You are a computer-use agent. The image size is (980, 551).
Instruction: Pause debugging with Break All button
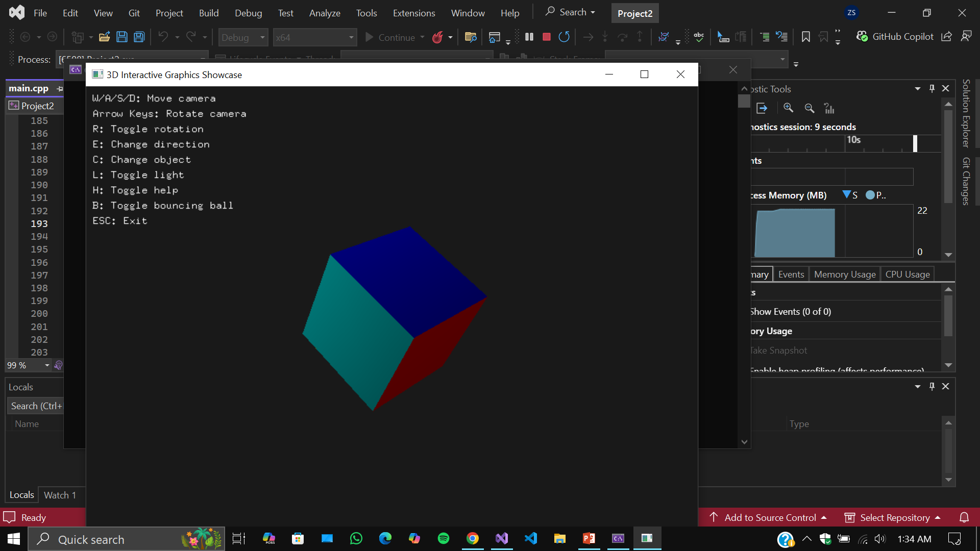pyautogui.click(x=529, y=37)
